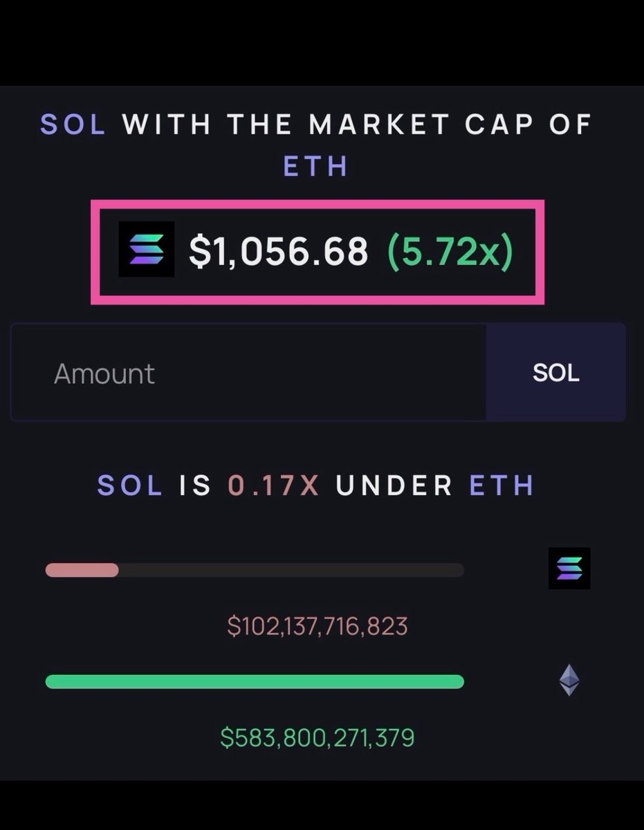Click SOL in the 'IS 0.17X UNDER' heading
644x830 pixels.
coord(130,486)
